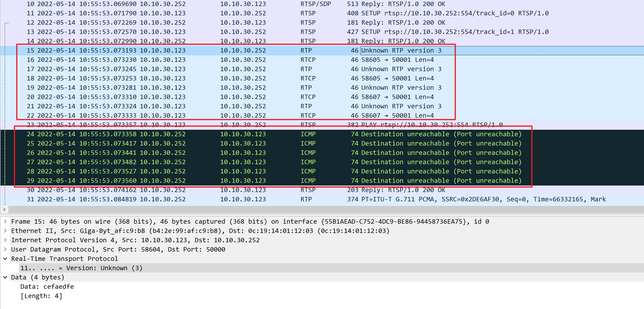Select packet 16 RTCP 58605 row

pyautogui.click(x=322, y=60)
